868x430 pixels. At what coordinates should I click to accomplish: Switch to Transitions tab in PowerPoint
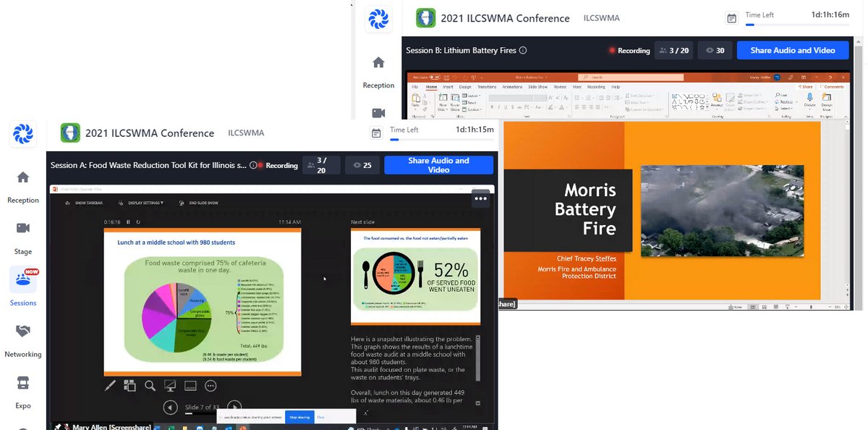click(487, 86)
